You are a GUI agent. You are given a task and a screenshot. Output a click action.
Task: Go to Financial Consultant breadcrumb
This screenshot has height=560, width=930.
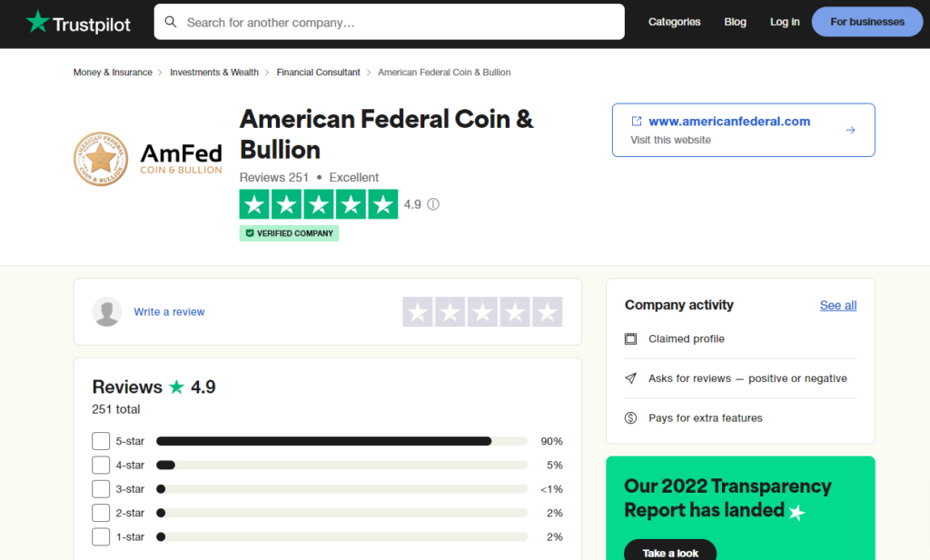[318, 73]
